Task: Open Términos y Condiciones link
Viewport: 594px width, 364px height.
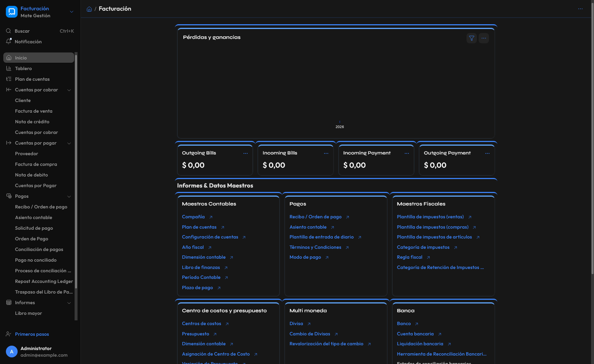Action: 315,247
